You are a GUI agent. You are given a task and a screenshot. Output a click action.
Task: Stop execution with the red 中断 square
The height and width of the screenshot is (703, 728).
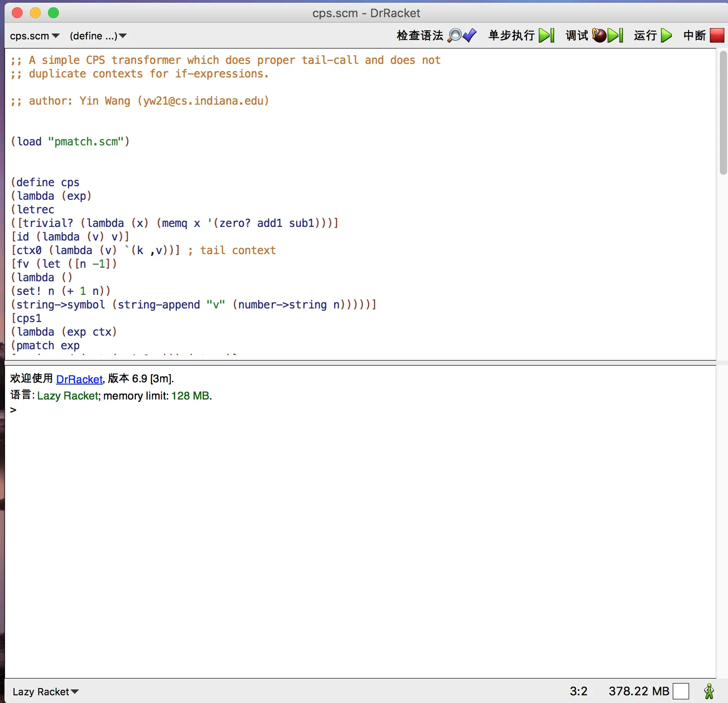717,35
